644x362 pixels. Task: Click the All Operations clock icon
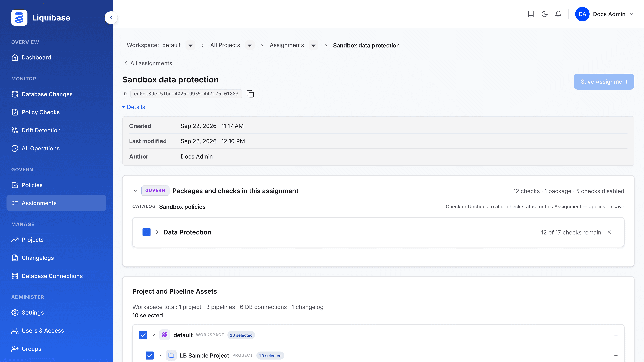(15, 148)
